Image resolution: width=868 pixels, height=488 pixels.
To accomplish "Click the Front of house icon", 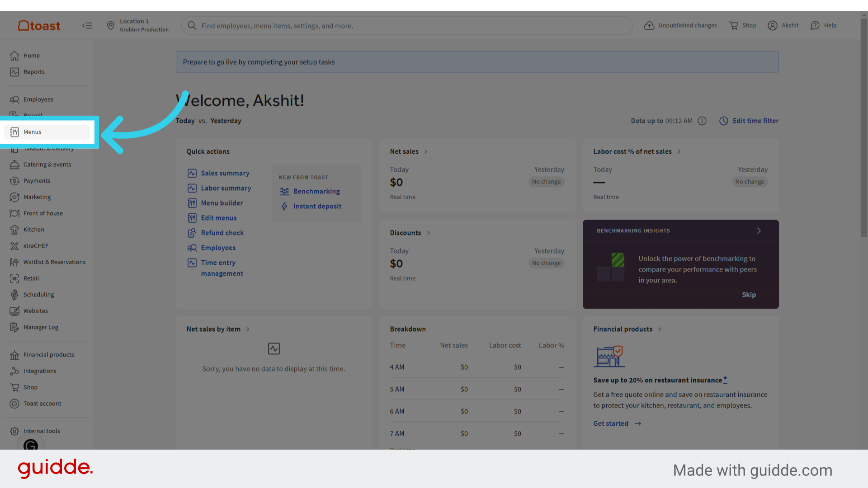I will point(14,213).
